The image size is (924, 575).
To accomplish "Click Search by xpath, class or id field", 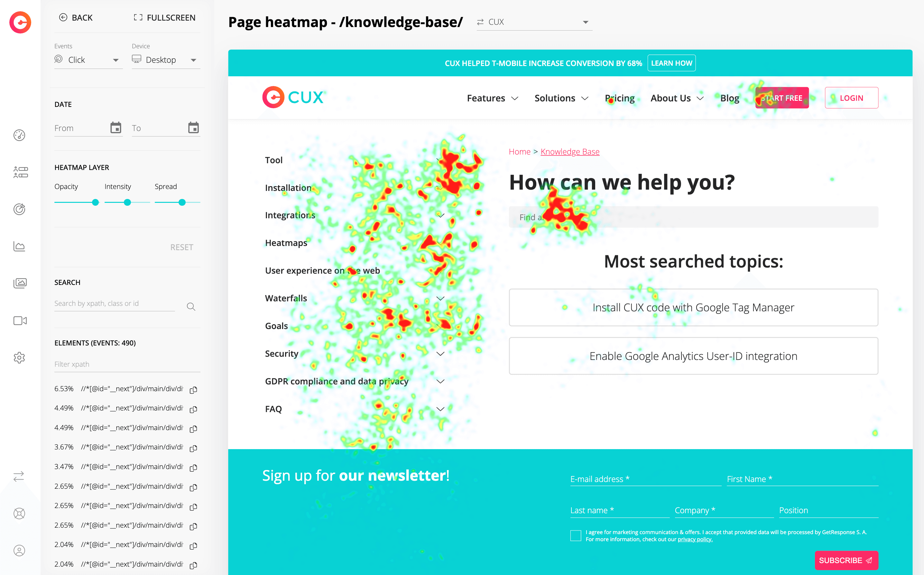I will 114,304.
